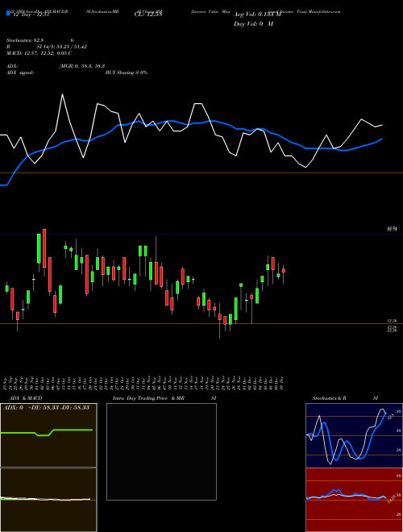Click the 'ADX: 0 +DY: 58.33 -DY: 58.33' header
This screenshot has height=532, width=403.
tap(46, 407)
